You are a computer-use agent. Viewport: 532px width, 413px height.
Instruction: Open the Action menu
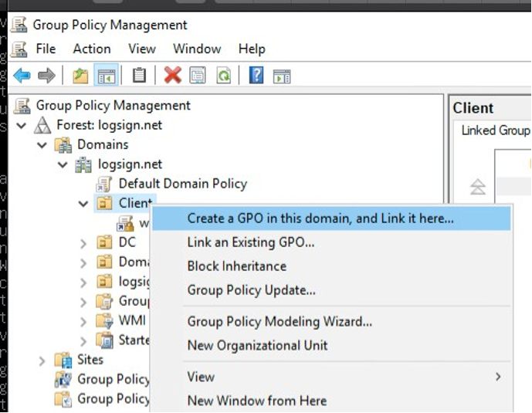(92, 49)
